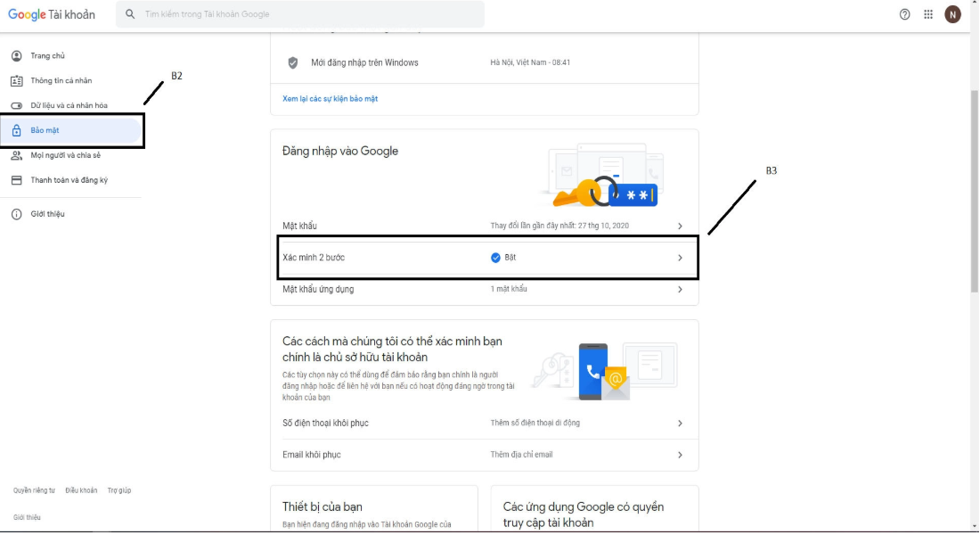Go to Thông tin cá nhân menu
The width and height of the screenshot is (980, 535).
tap(61, 81)
